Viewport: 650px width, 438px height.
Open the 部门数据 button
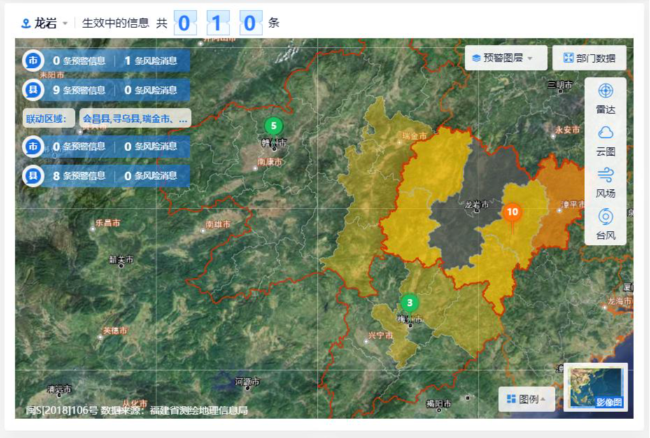point(589,58)
